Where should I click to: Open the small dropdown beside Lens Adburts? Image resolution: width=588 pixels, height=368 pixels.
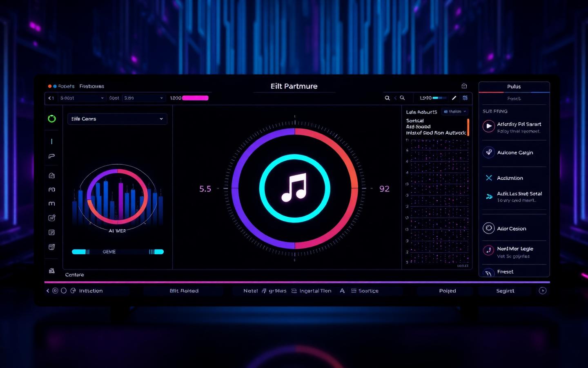454,112
